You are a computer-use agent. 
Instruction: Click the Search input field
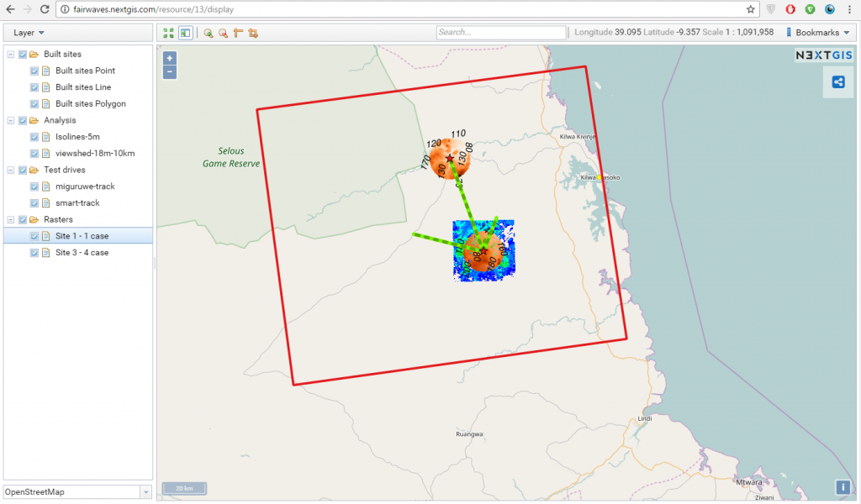(x=501, y=33)
